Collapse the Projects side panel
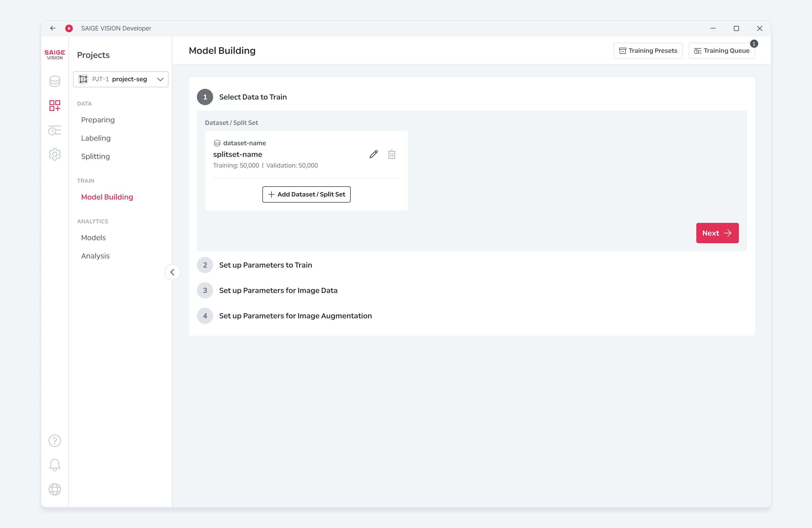Screen dimensions: 812x528 click(172, 272)
